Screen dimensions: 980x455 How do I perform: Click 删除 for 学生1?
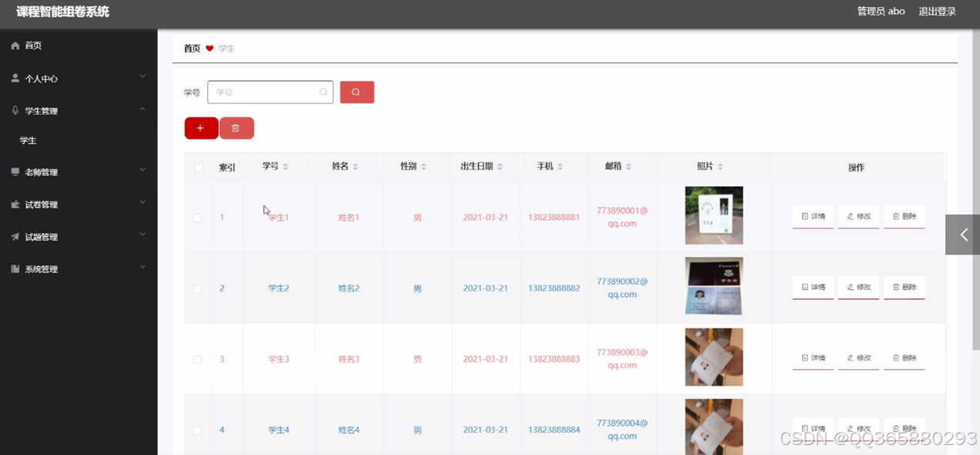click(x=904, y=217)
